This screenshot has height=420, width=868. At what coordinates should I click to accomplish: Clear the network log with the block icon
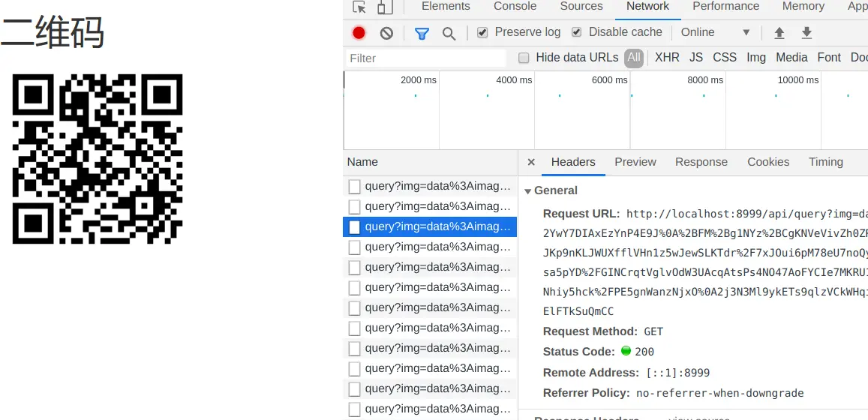tap(386, 33)
